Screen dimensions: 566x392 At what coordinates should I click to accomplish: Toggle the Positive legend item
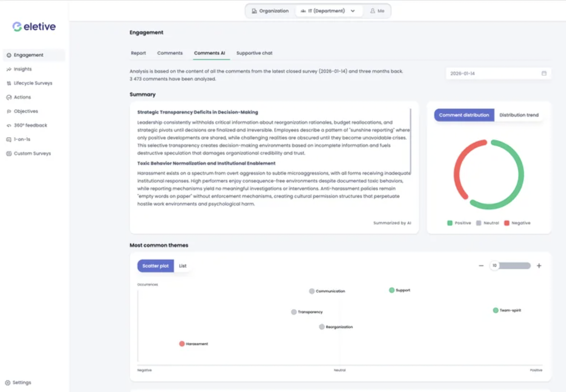pos(459,223)
